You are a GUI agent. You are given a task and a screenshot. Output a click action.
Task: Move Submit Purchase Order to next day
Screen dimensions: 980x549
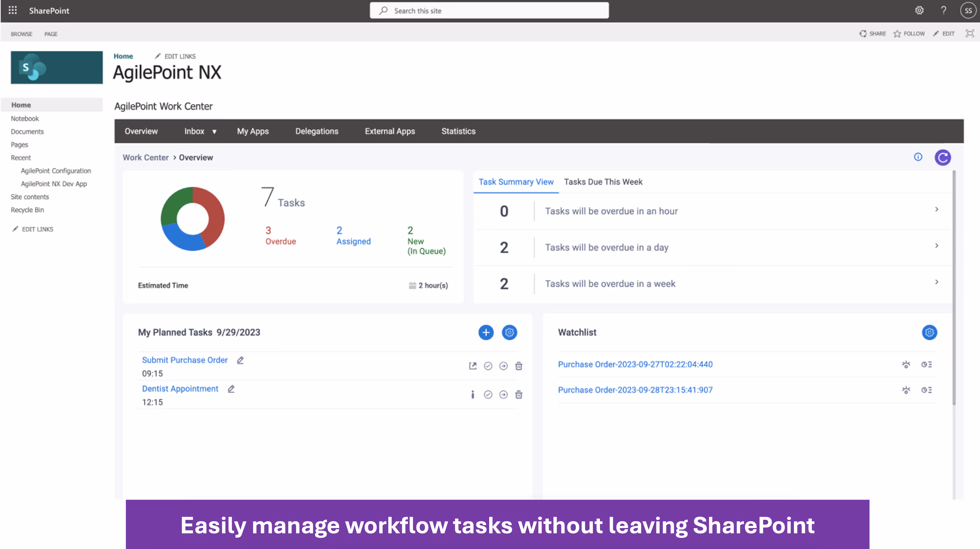(503, 366)
